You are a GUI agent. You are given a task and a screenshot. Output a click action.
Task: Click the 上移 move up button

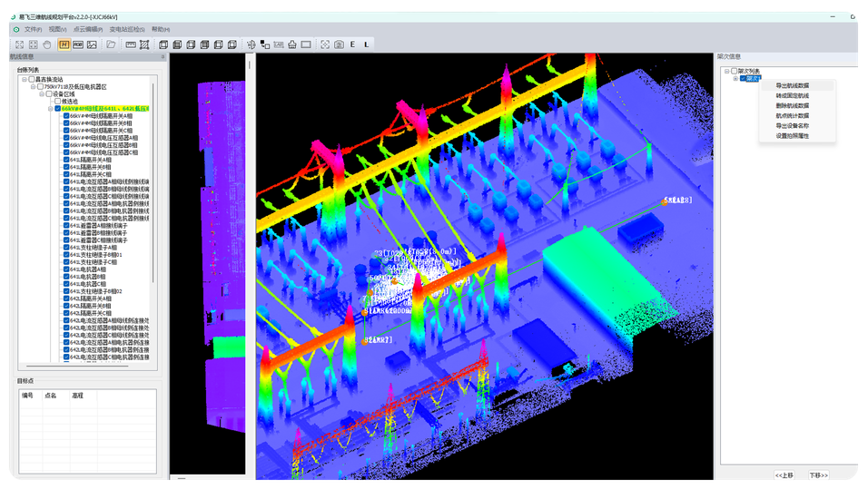click(784, 474)
